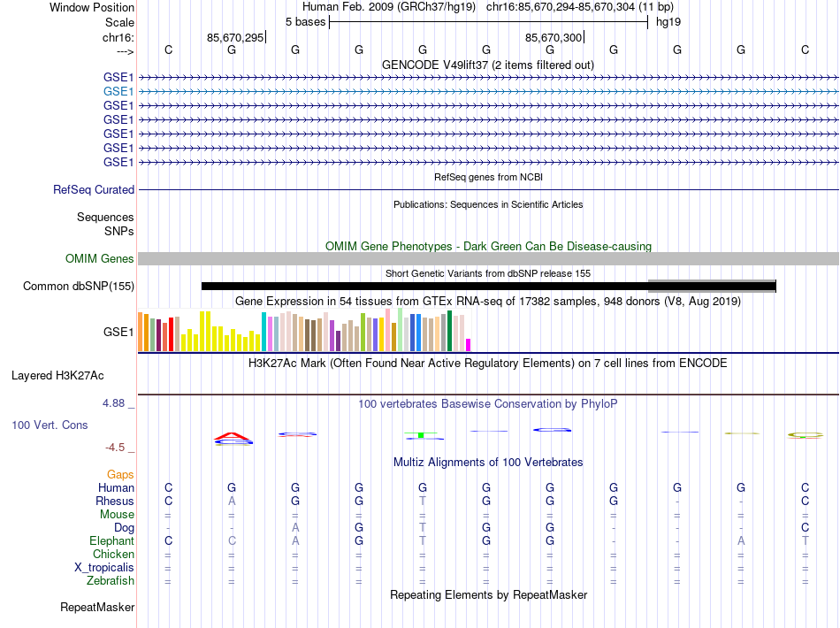Select the Elephant species label
The width and height of the screenshot is (840, 628).
pyautogui.click(x=112, y=540)
